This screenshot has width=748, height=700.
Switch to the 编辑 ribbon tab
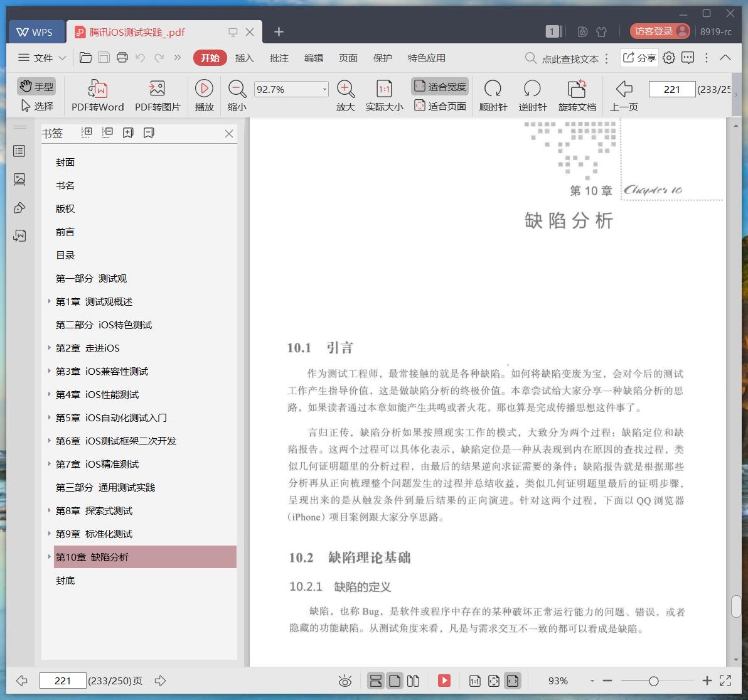(313, 58)
